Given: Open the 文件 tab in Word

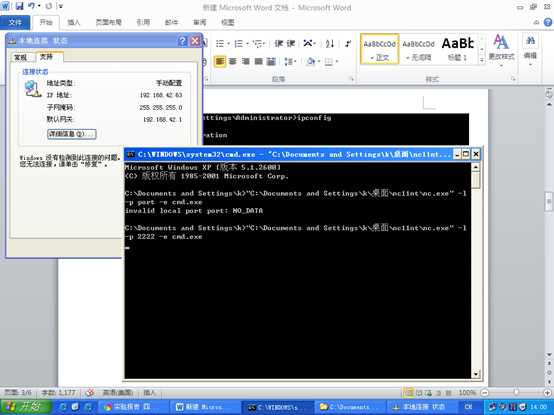Looking at the screenshot, I should point(15,22).
